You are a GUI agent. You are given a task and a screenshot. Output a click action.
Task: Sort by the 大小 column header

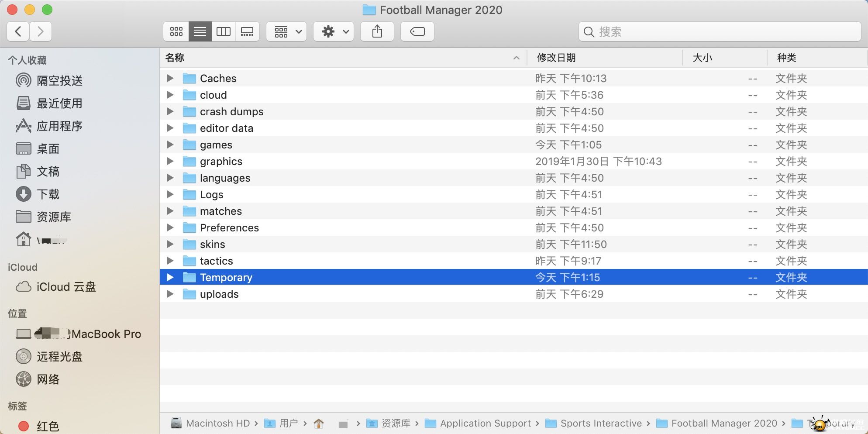click(725, 58)
